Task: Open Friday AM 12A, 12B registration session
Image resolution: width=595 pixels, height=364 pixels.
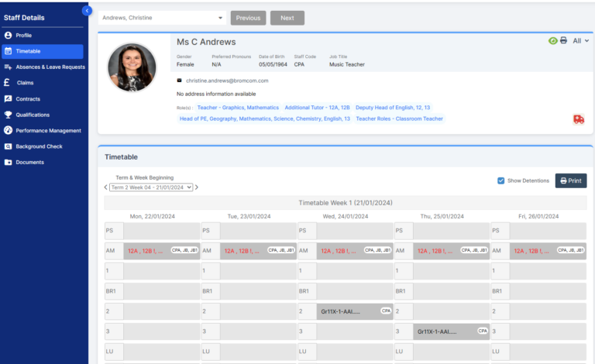Action: pyautogui.click(x=548, y=251)
